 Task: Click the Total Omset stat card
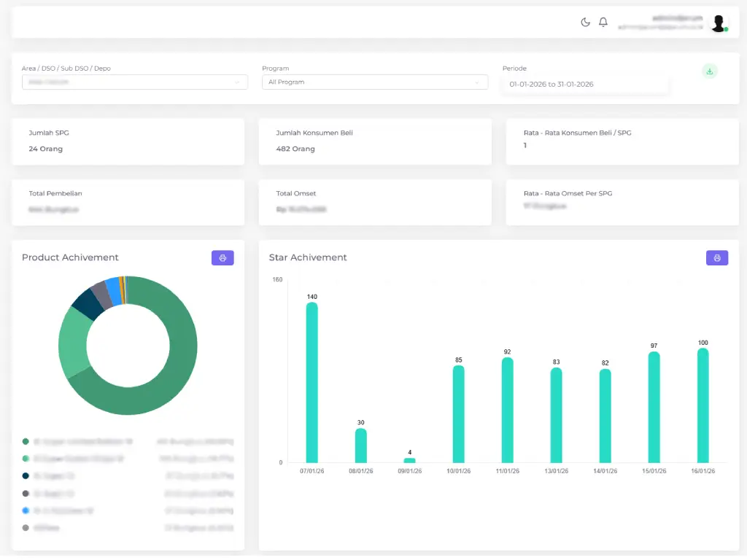[x=375, y=202]
